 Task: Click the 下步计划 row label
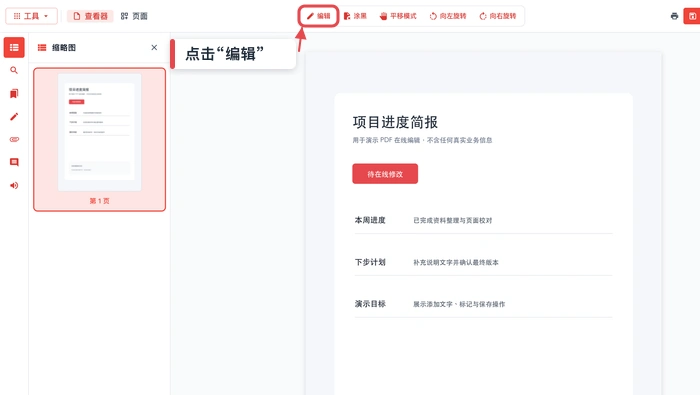(x=370, y=262)
